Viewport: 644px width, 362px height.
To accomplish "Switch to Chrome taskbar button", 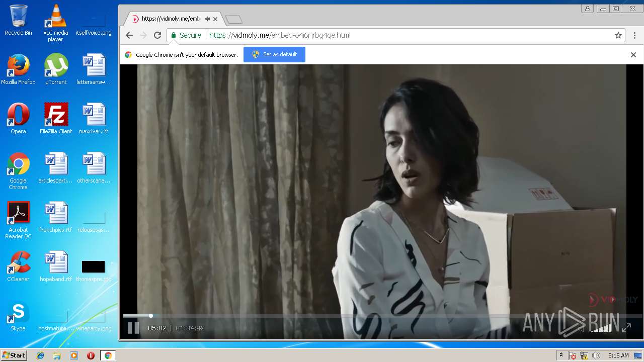I will pos(108,355).
